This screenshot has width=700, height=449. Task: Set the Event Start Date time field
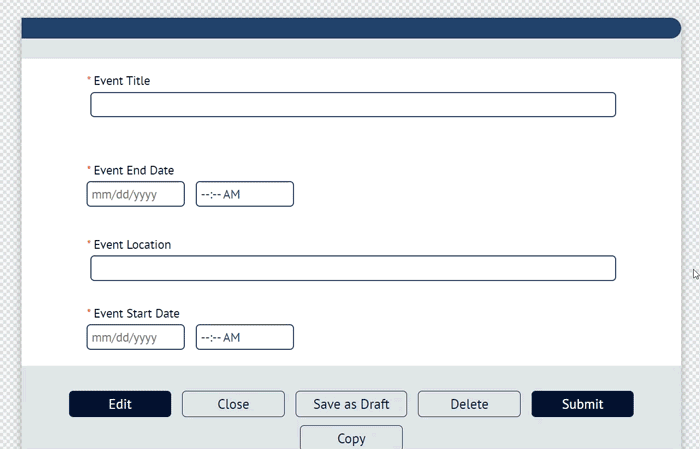pyautogui.click(x=245, y=337)
